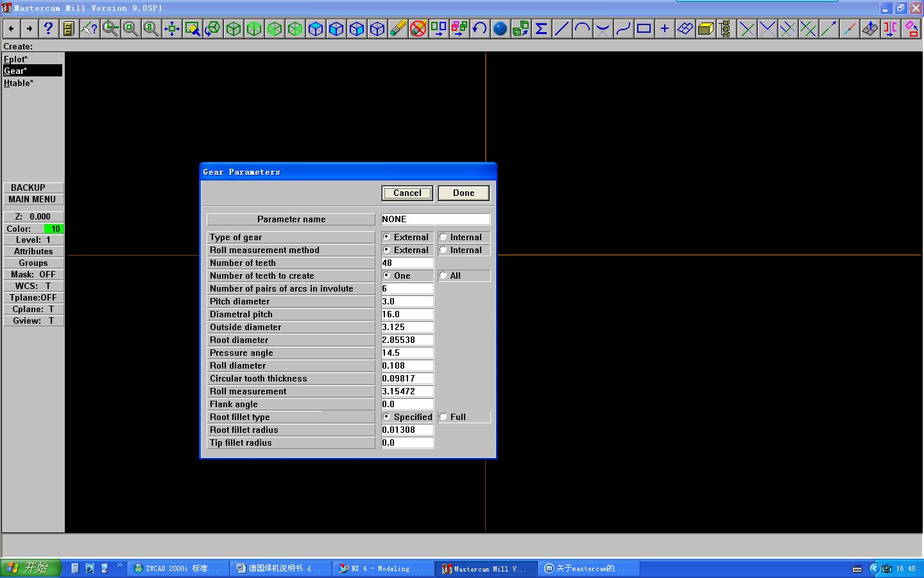The image size is (924, 578).
Task: Click the Repaint screen brush icon
Action: point(192,28)
